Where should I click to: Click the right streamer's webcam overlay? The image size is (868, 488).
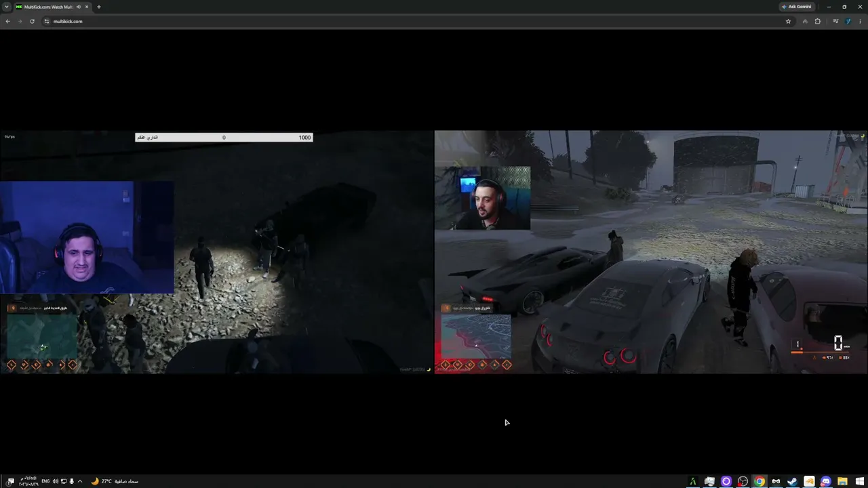point(483,198)
